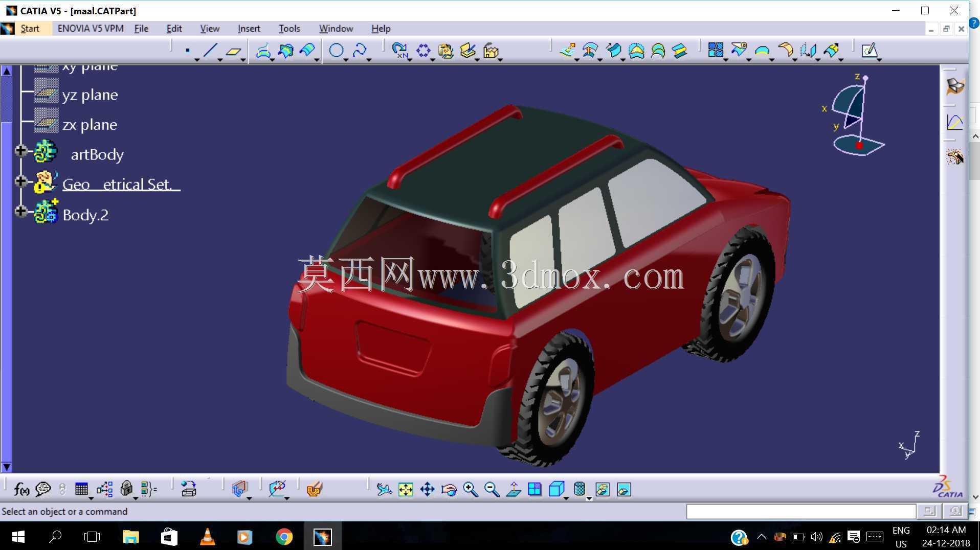Open Chrome from the taskbar

[x=284, y=537]
